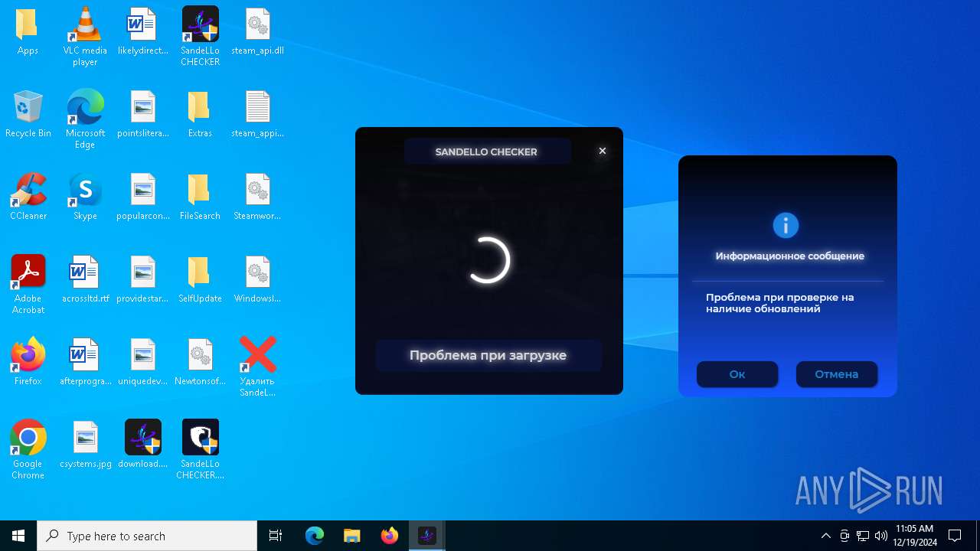Open Task View from taskbar
This screenshot has width=980, height=551.
click(276, 536)
